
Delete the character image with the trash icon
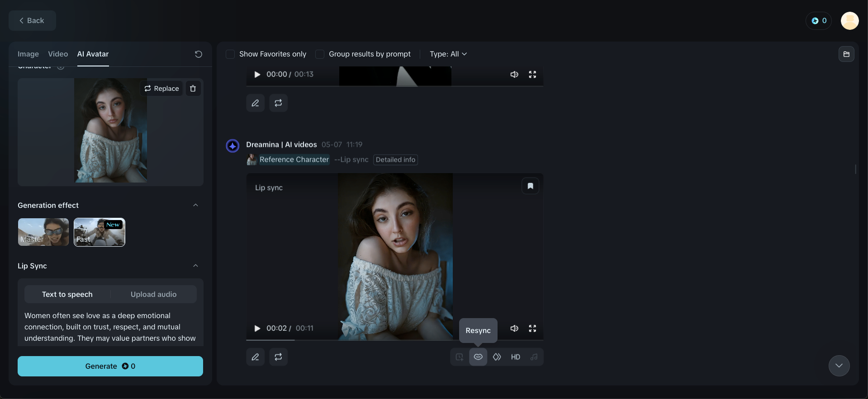click(x=193, y=89)
